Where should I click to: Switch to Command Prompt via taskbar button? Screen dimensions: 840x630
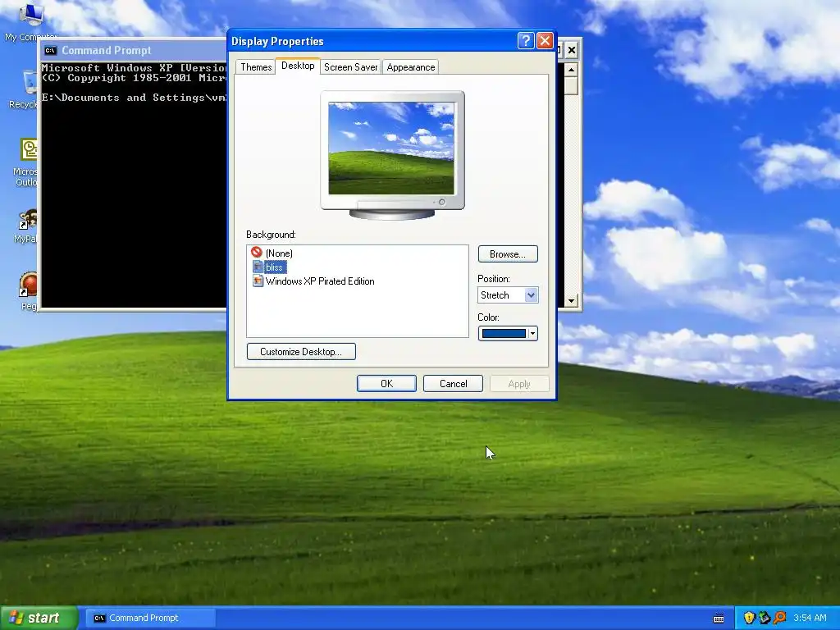point(151,618)
